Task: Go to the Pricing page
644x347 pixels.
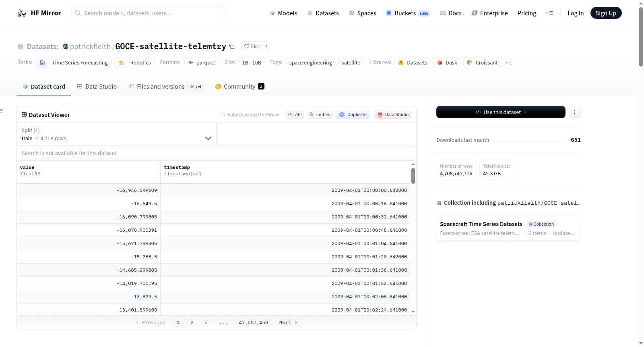Action: point(527,13)
